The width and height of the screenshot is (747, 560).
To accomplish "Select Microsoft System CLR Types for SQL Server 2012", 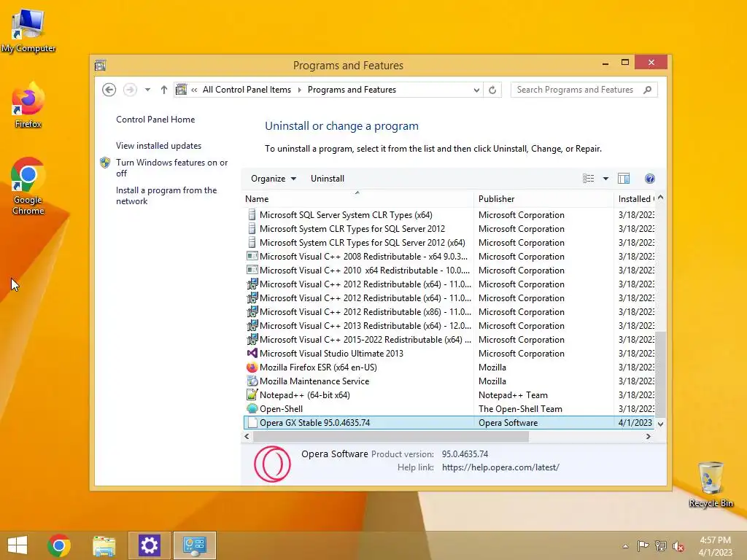I will pos(352,228).
